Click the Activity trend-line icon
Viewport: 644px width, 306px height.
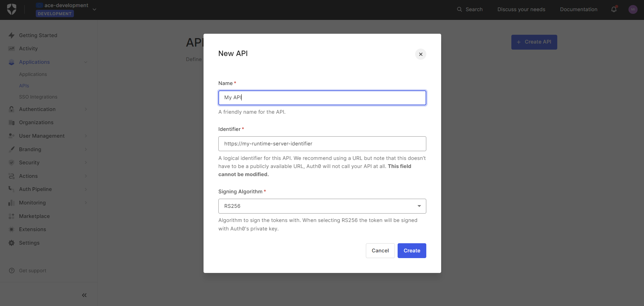[x=11, y=49]
